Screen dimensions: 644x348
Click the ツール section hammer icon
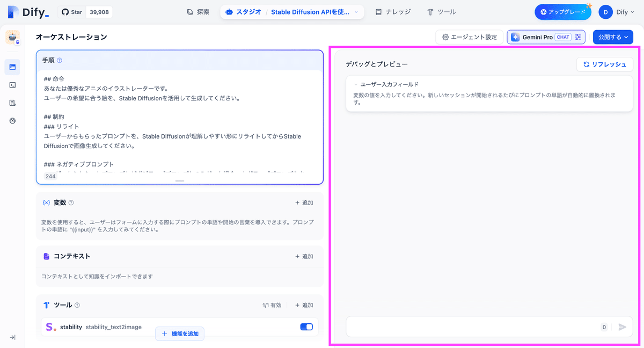pyautogui.click(x=46, y=305)
